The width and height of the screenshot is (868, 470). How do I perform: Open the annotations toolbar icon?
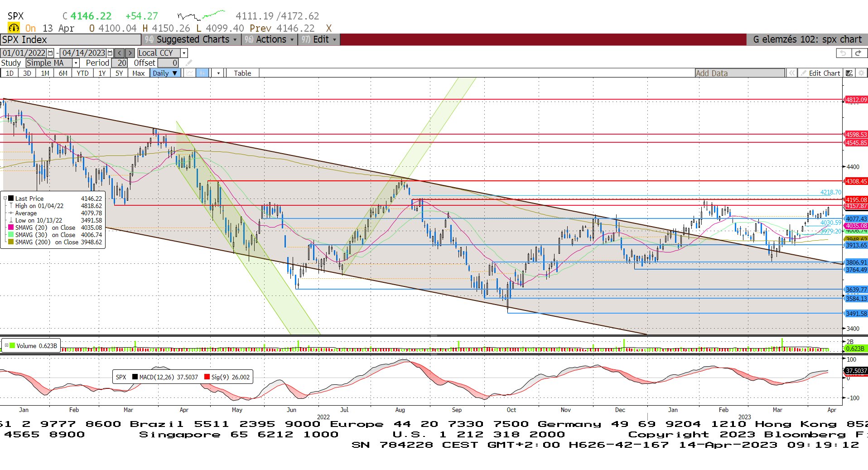click(x=849, y=73)
